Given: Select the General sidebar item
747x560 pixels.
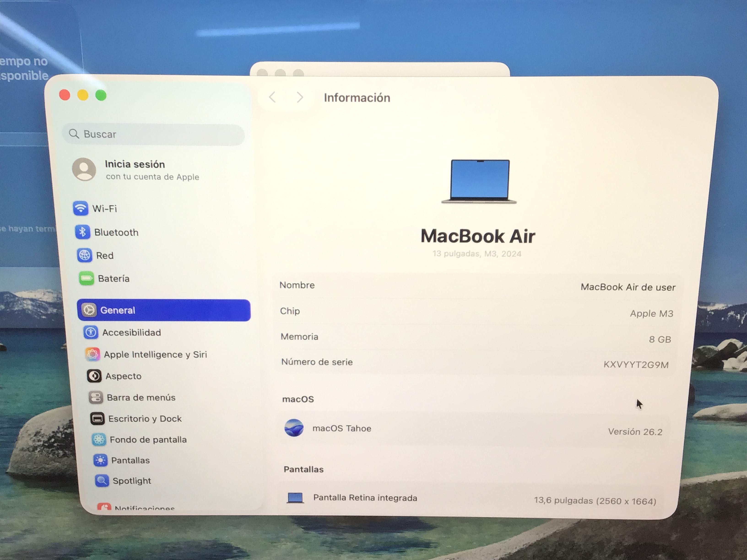Looking at the screenshot, I should (x=163, y=310).
